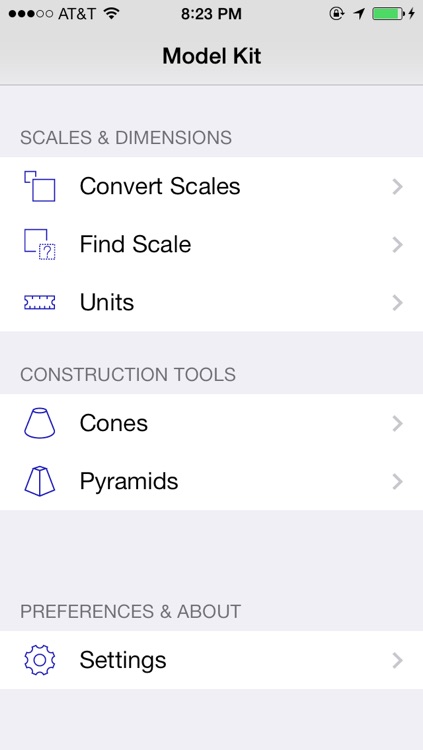Tap the location arrow in status bar
Viewport: 423px width, 750px height.
(x=359, y=14)
